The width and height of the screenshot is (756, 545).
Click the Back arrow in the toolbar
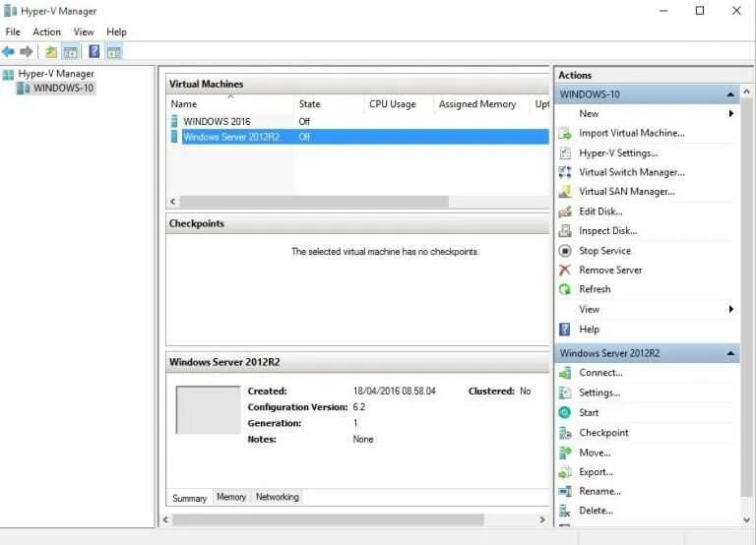(x=8, y=51)
